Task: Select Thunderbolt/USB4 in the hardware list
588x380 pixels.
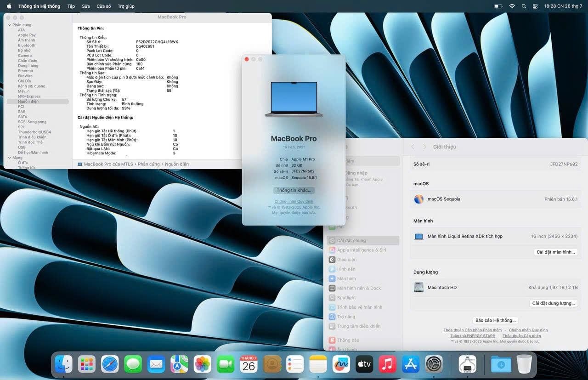Action: [34, 132]
